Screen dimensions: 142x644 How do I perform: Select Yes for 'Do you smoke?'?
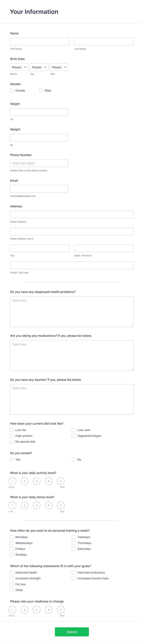pos(12,459)
